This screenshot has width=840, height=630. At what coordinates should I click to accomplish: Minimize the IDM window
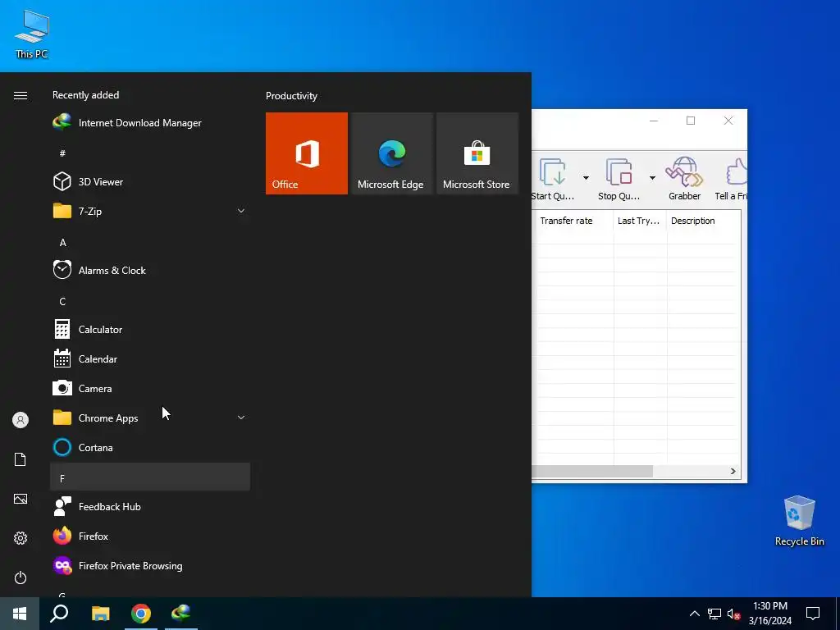click(654, 121)
